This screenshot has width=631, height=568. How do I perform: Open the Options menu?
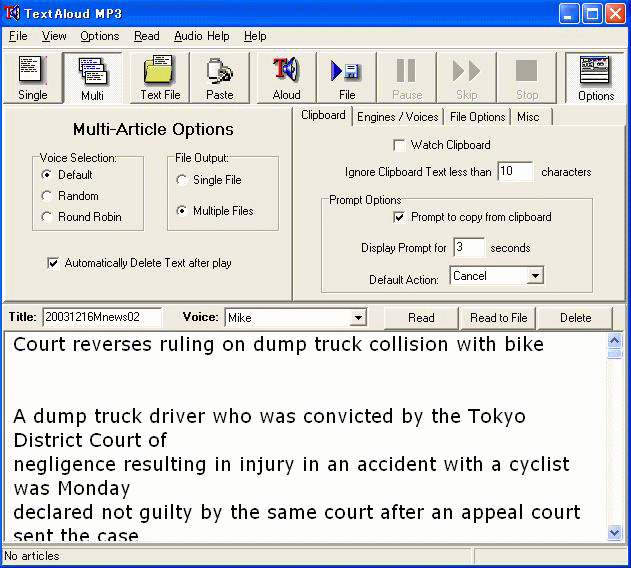[x=100, y=36]
